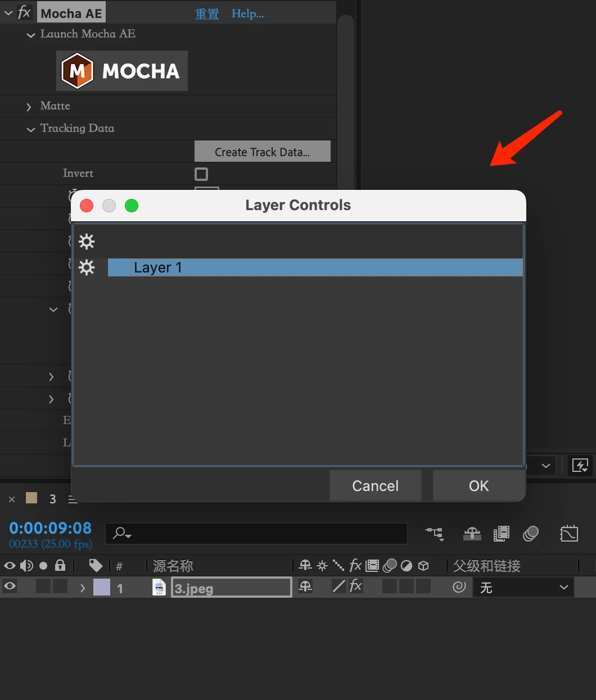
Task: Click the shy switch column header icon
Action: [305, 565]
